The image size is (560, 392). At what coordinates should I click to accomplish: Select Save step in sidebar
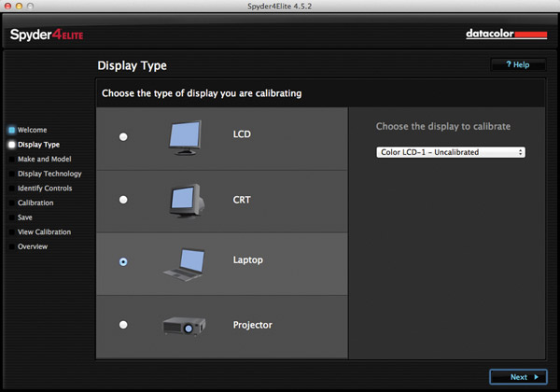[24, 217]
